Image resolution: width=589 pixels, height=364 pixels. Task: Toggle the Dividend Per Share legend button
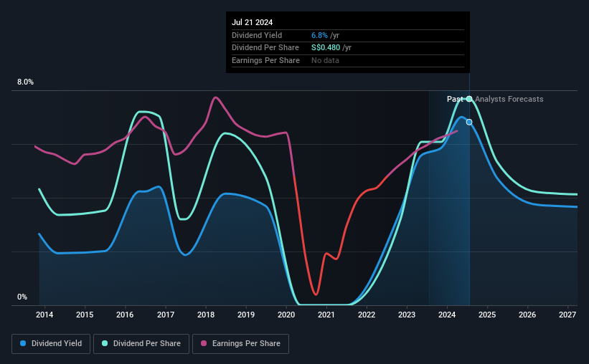tap(141, 344)
